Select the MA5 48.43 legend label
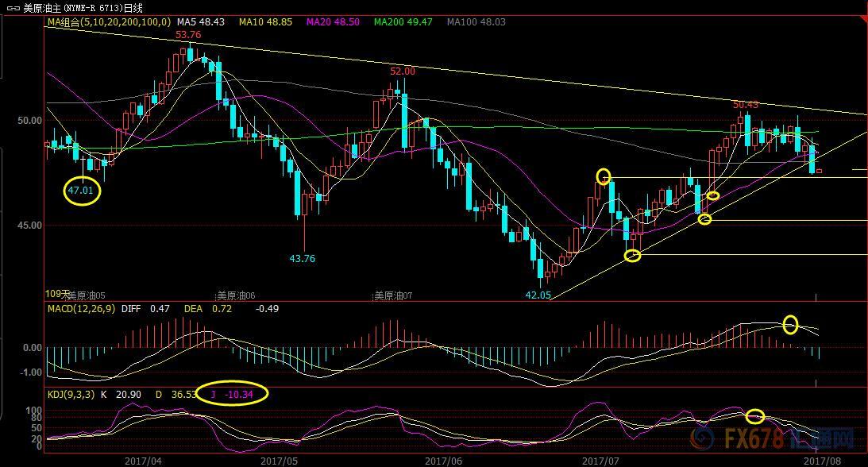Viewport: 868px width, 467px height. (202, 22)
